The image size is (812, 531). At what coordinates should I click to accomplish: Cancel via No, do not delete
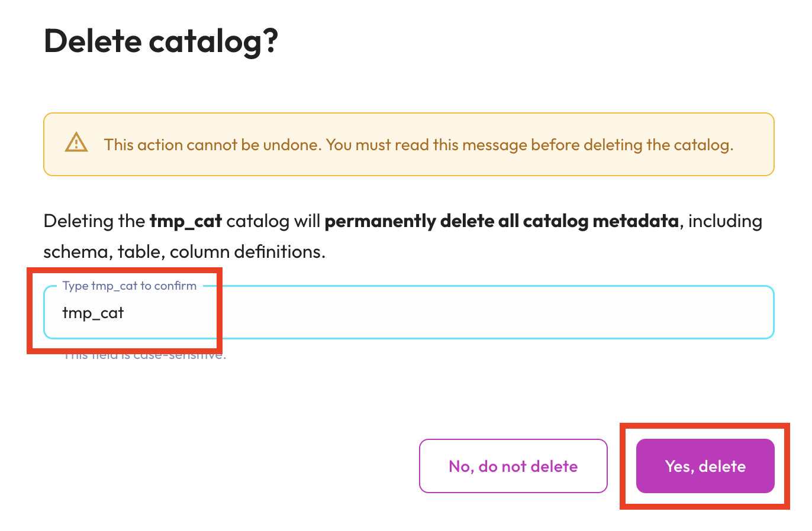(x=513, y=466)
